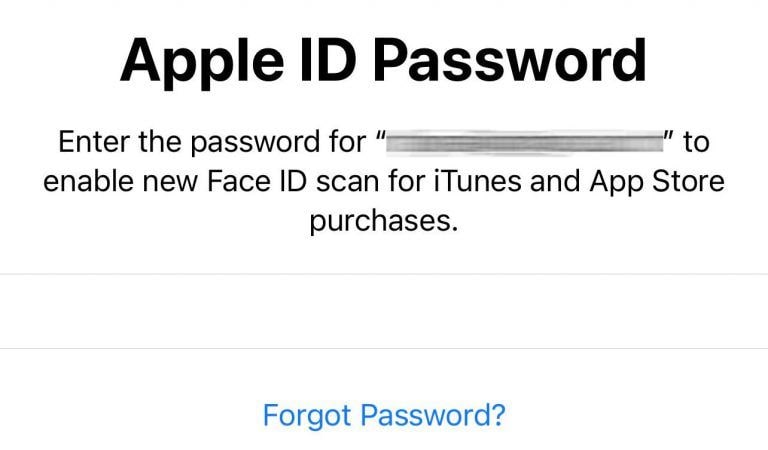This screenshot has width=768, height=450.
Task: Click the word "Forgot" in the blue link
Action: pyautogui.click(x=307, y=414)
